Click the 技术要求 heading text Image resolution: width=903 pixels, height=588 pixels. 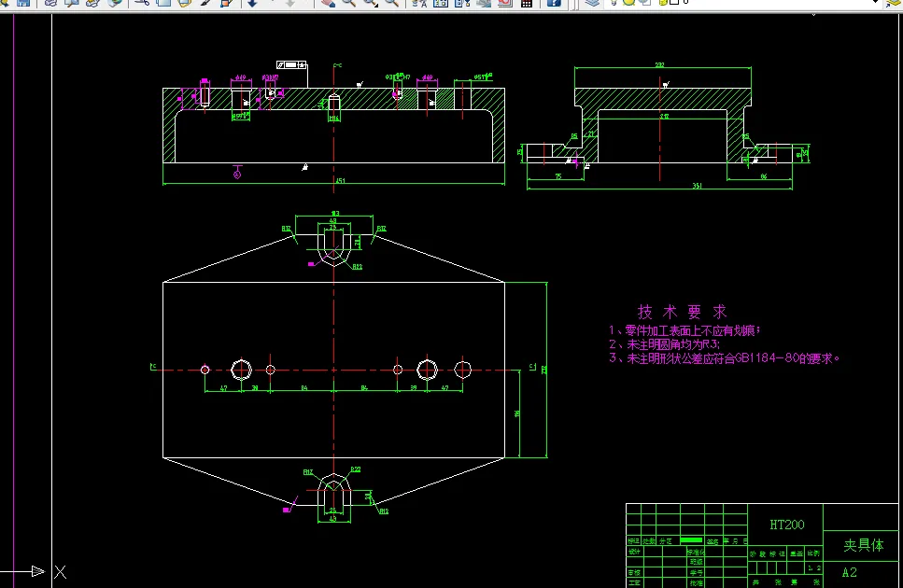tap(683, 312)
